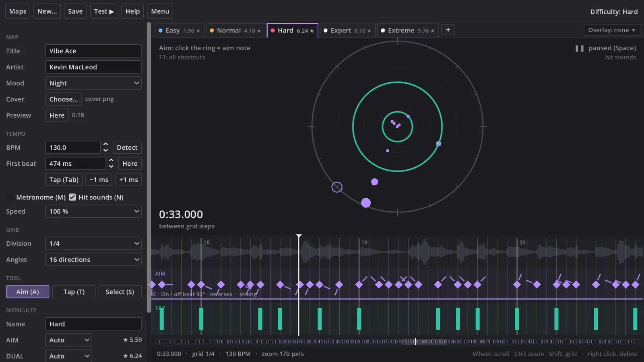Viewport: 644px width, 362px height.
Task: Click the New... button
Action: coord(47,11)
